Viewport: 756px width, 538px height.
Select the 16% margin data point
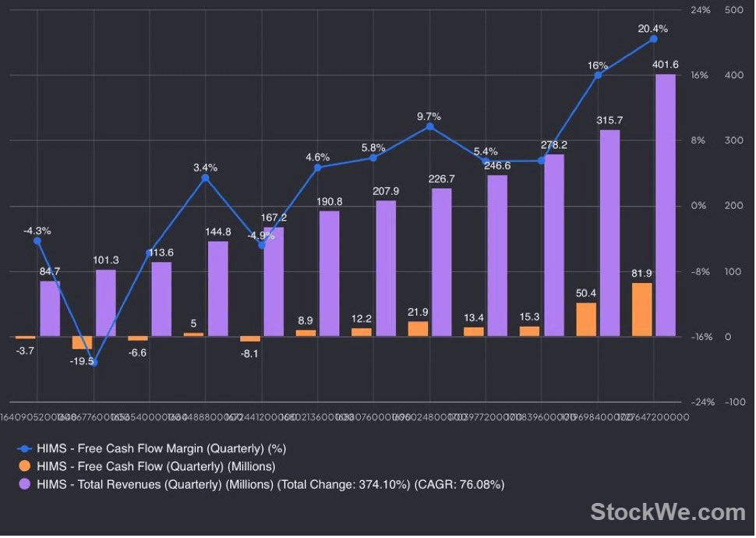pos(598,76)
